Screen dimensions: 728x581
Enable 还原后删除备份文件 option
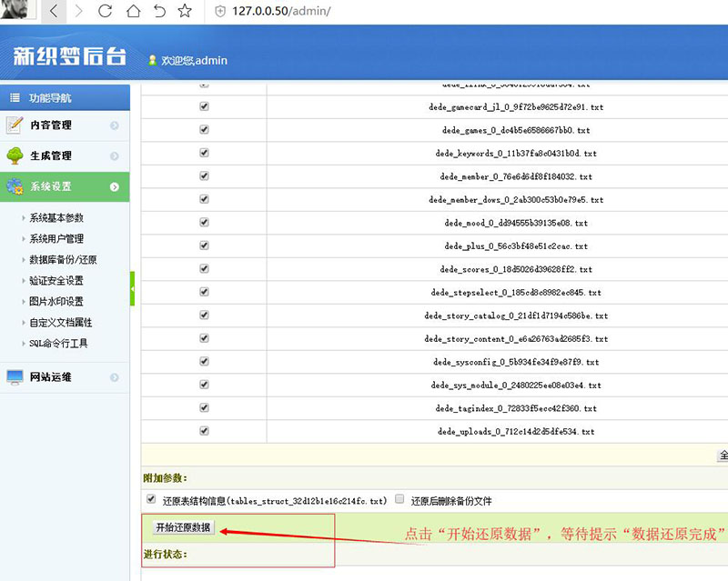(399, 497)
